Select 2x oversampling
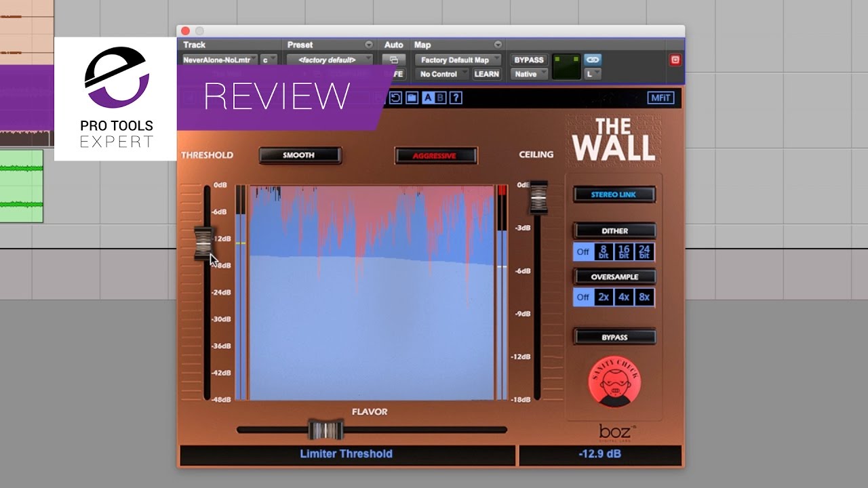868x488 pixels. click(604, 297)
